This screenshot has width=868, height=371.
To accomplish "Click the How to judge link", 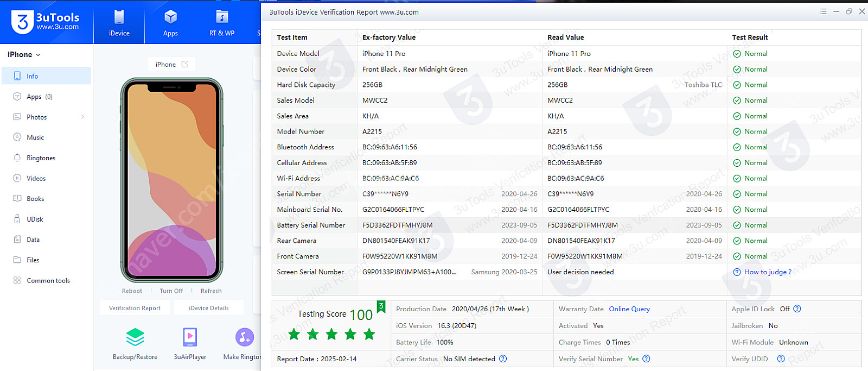I will point(768,272).
